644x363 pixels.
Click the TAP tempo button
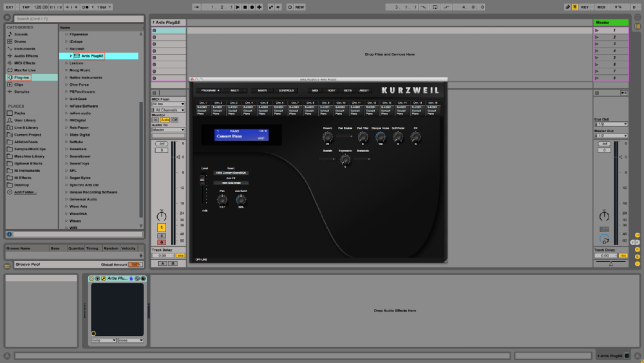point(25,6)
